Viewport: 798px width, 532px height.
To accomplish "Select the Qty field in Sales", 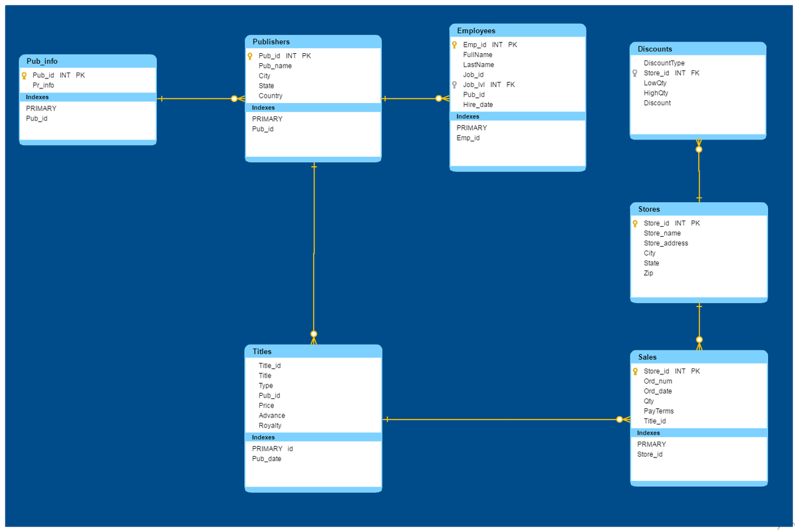I will 649,402.
